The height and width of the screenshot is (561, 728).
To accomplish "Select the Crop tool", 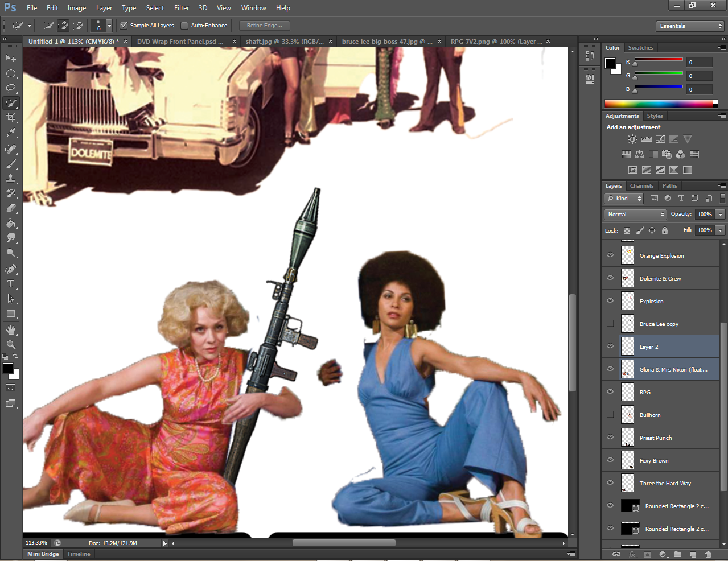I will (x=11, y=118).
